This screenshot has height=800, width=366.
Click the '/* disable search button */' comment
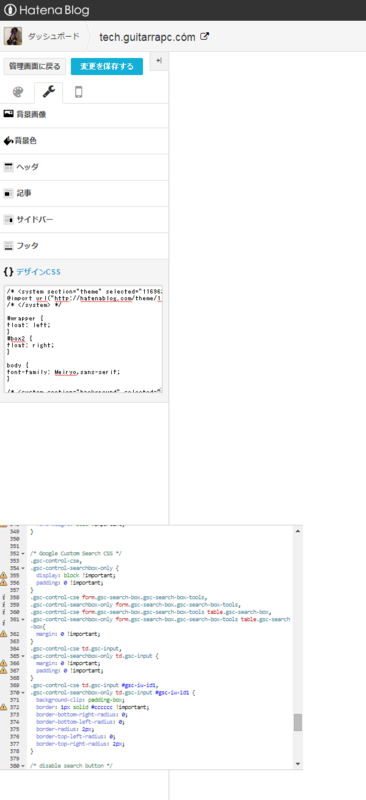(x=71, y=766)
